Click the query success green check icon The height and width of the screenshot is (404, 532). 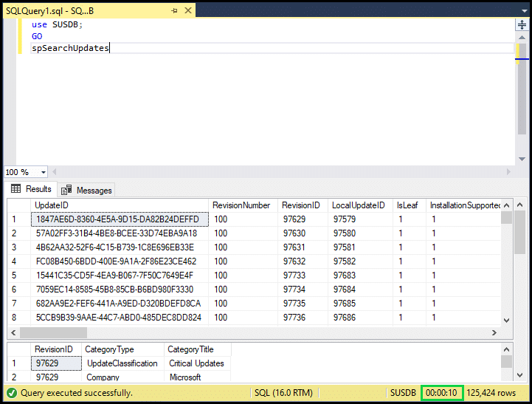click(12, 393)
